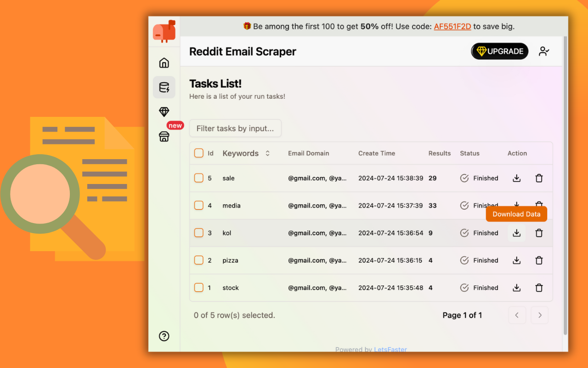Open the store sidebar icon marked new
The width and height of the screenshot is (588, 368).
(164, 137)
